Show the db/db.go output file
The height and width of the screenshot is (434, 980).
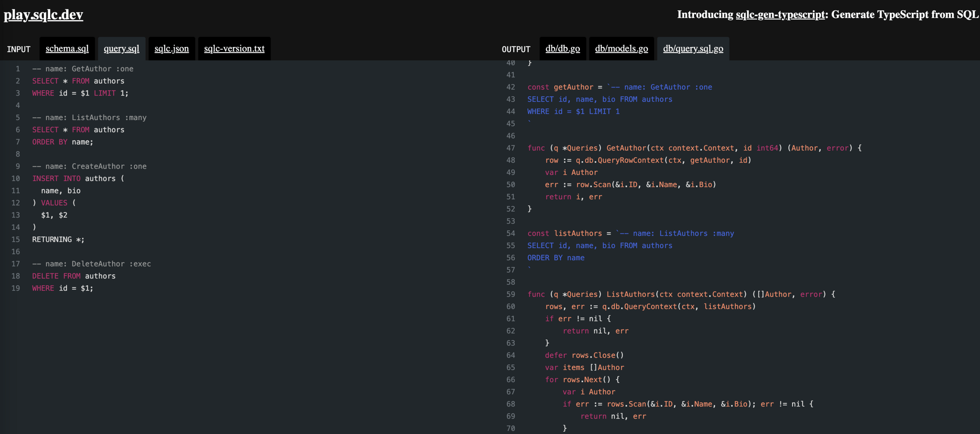[563, 49]
